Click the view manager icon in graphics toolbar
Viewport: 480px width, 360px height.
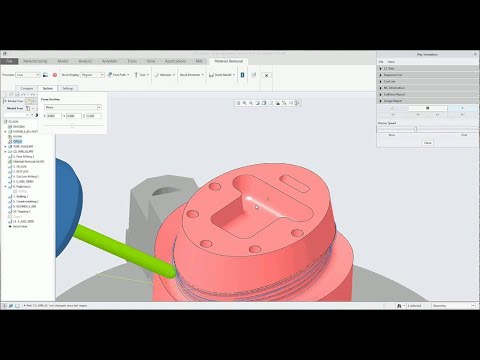point(277,103)
